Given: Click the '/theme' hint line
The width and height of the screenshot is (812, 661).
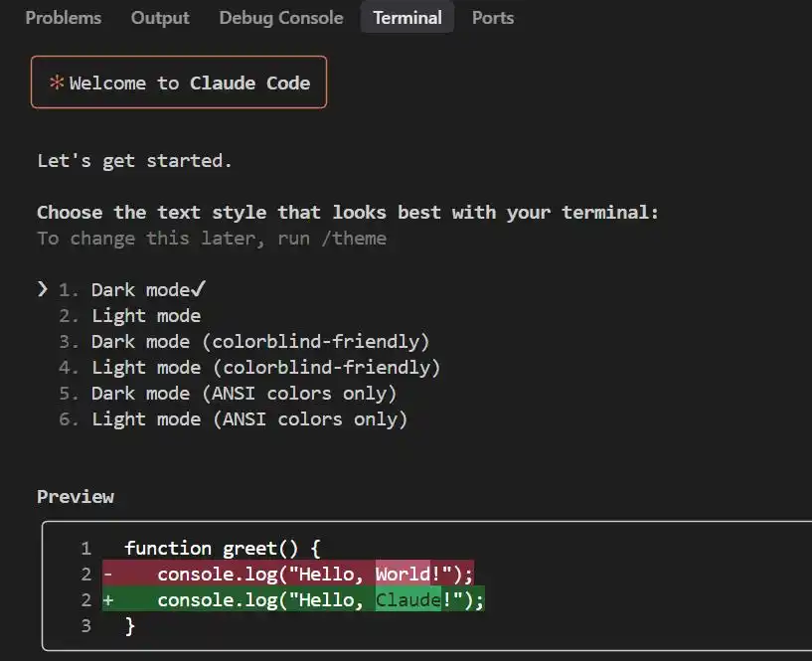Looking at the screenshot, I should [x=212, y=239].
